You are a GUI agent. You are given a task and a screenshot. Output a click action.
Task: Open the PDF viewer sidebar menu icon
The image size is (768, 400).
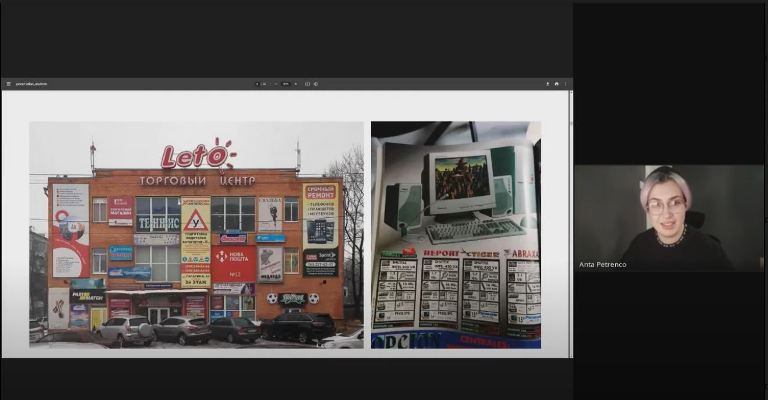[8, 84]
